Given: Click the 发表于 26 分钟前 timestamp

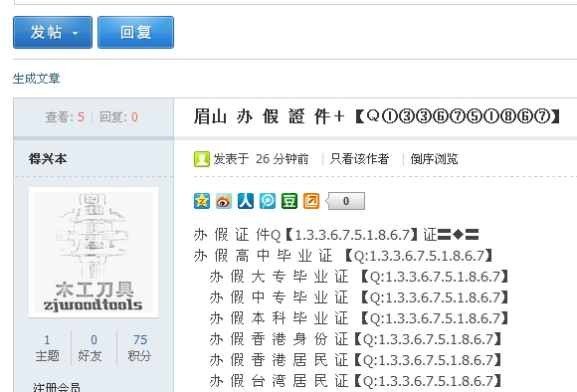Looking at the screenshot, I should pyautogui.click(x=261, y=159).
